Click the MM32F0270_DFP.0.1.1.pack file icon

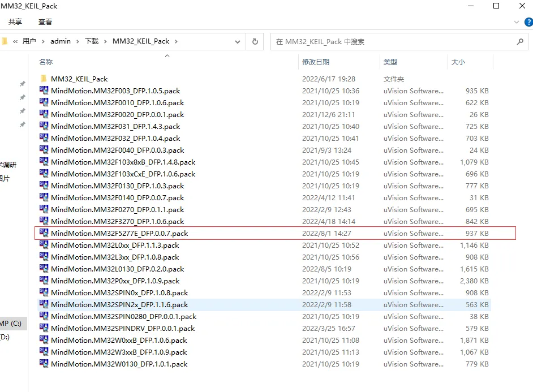[44, 210]
